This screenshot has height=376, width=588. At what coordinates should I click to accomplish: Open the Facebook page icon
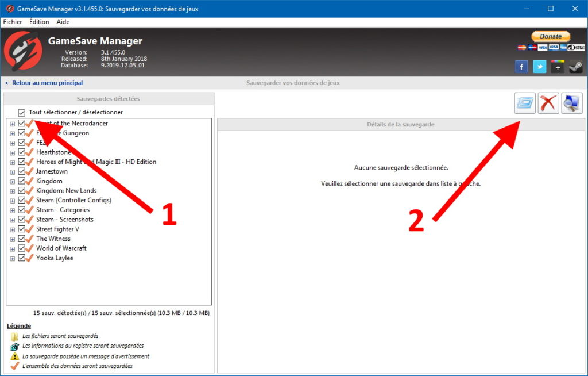tap(521, 67)
